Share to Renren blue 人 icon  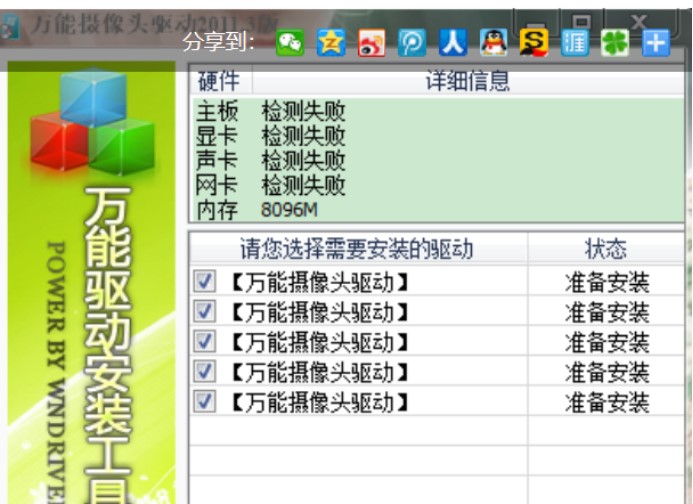click(x=453, y=43)
